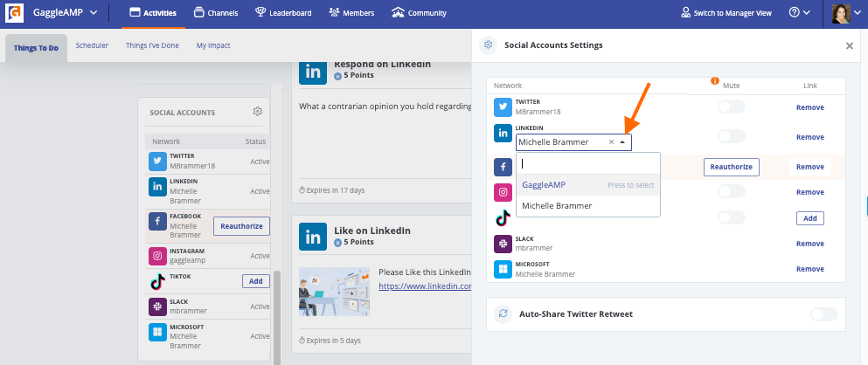Click the Instagram icon in settings panel
868x365 pixels.
(x=503, y=192)
